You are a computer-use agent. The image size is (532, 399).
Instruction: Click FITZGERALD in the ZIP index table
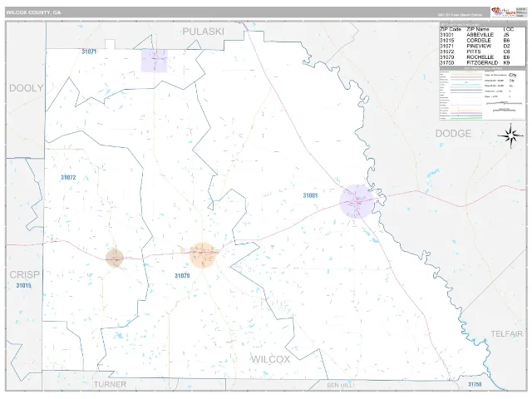coord(482,63)
